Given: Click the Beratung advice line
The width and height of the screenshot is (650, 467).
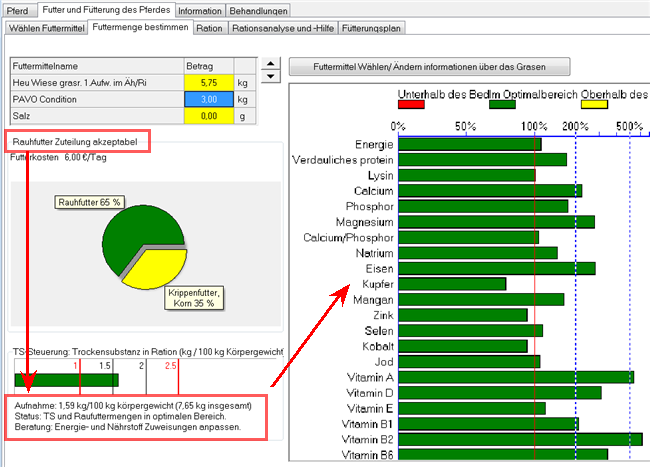Looking at the screenshot, I should click(x=127, y=427).
